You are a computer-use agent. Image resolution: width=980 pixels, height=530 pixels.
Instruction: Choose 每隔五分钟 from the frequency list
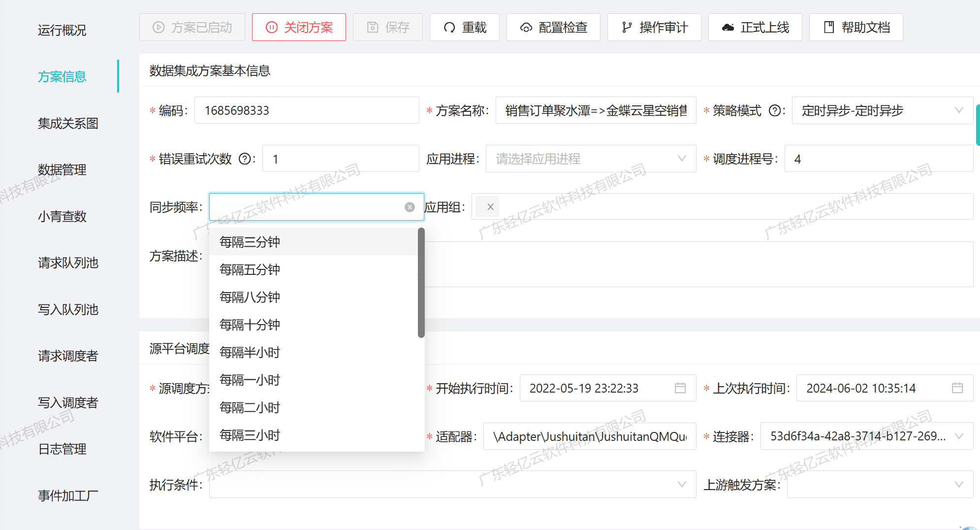point(314,269)
